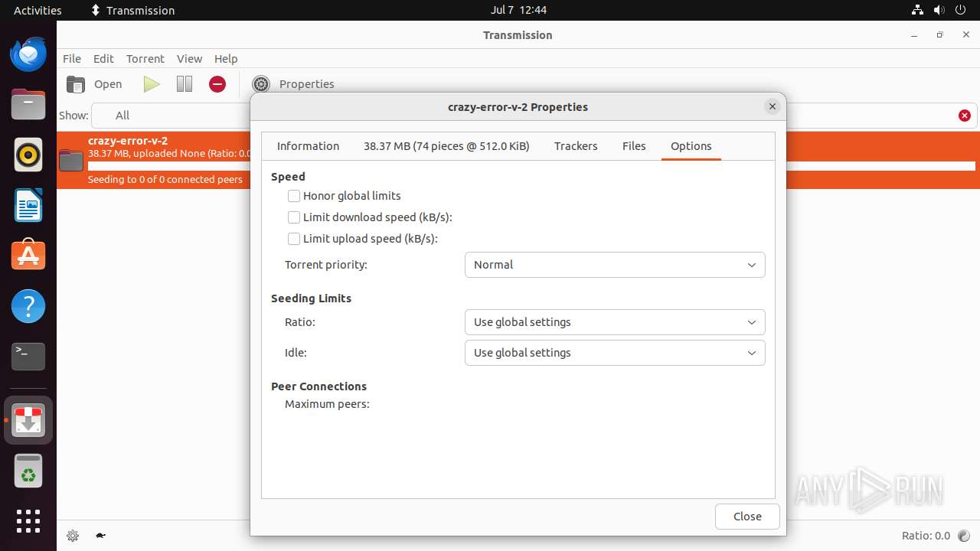Switch to the Information tab
Image resolution: width=980 pixels, height=551 pixels.
tap(308, 146)
